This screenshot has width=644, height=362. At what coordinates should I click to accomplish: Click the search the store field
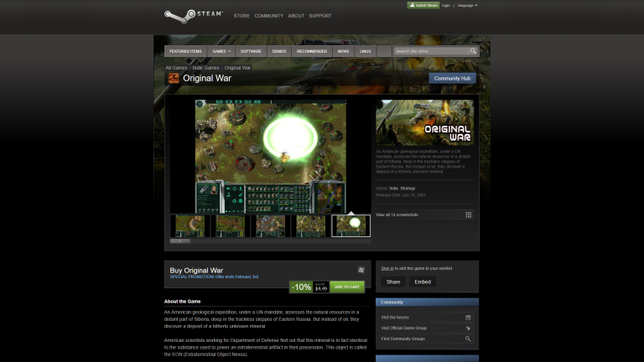[x=431, y=51]
